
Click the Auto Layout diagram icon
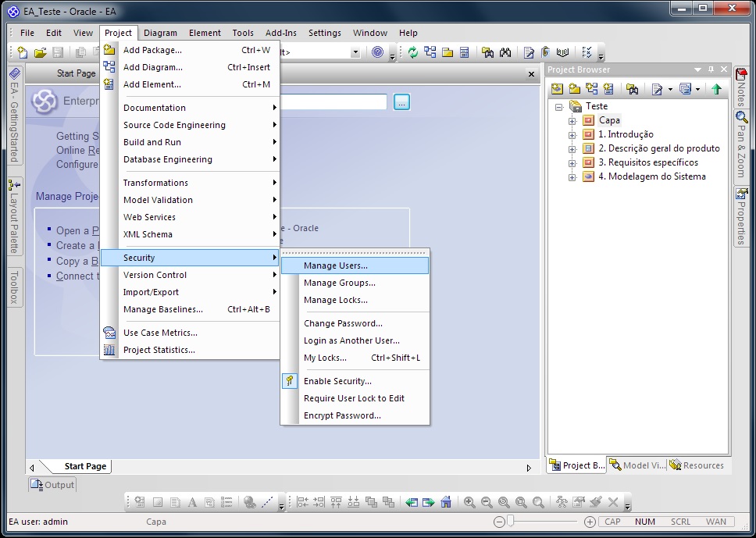click(x=562, y=502)
